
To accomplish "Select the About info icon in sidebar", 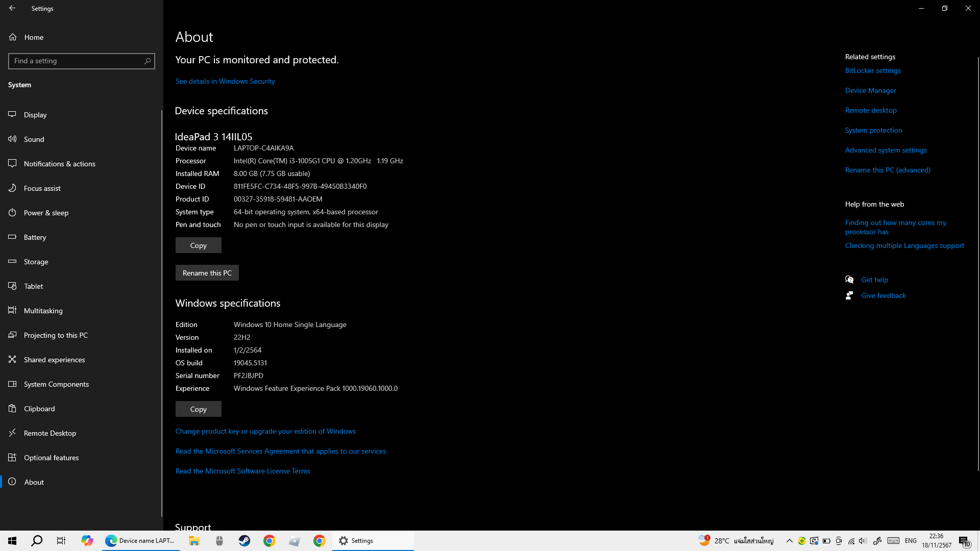I will [12, 482].
